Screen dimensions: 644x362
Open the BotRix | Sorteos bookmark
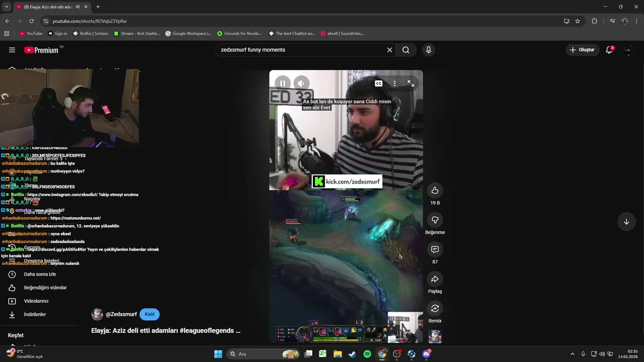(x=90, y=34)
